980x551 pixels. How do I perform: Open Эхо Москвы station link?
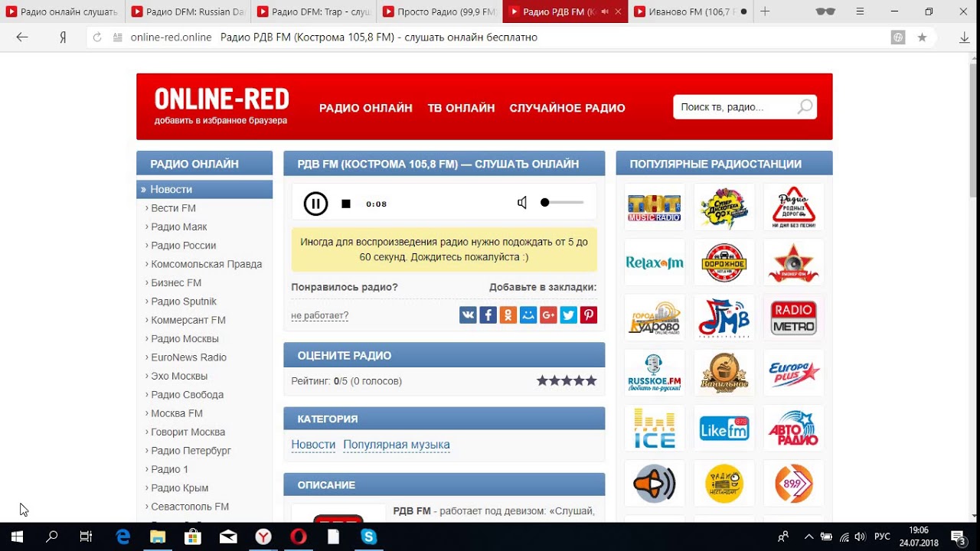179,376
